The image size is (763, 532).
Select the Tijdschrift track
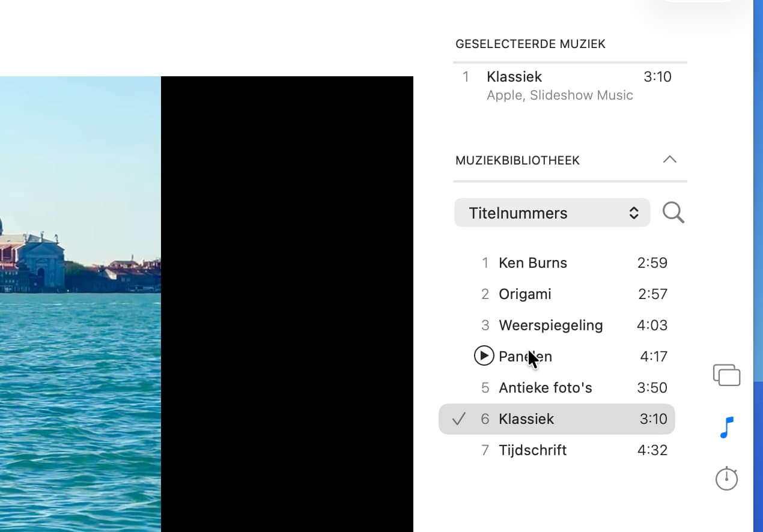[557, 450]
